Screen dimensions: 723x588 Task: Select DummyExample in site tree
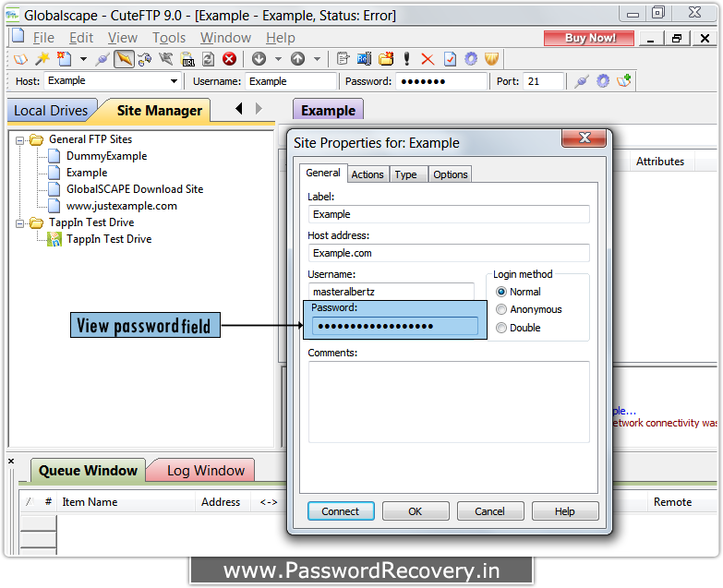pos(106,156)
